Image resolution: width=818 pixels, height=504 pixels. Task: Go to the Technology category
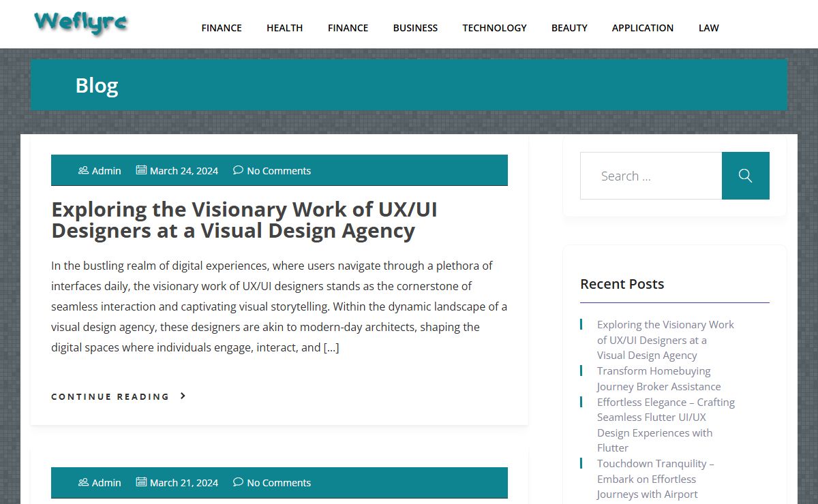pyautogui.click(x=494, y=28)
